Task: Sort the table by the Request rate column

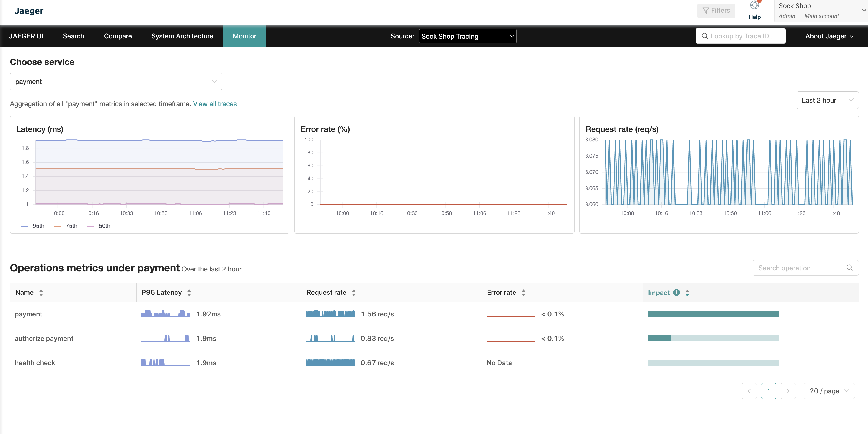Action: coord(354,292)
